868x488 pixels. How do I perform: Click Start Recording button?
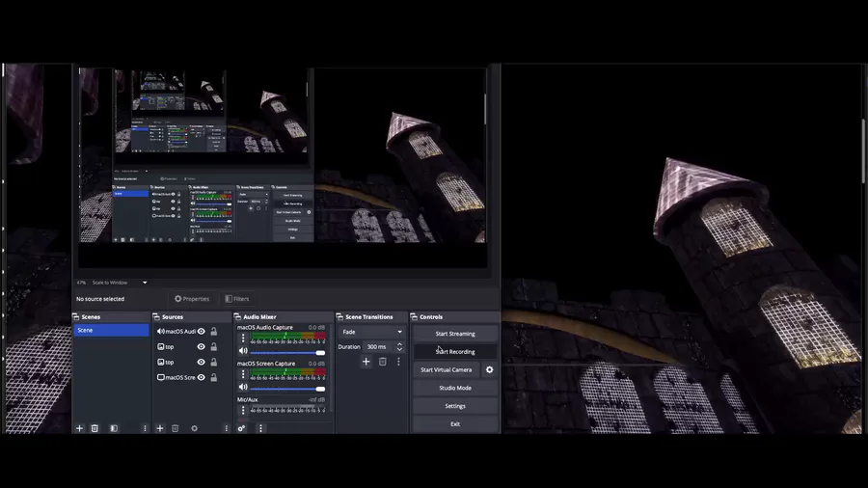[x=455, y=352]
